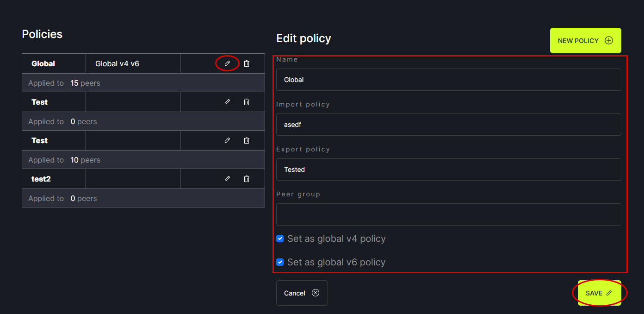Cancel editing the policy
The width and height of the screenshot is (644, 314).
(x=302, y=293)
